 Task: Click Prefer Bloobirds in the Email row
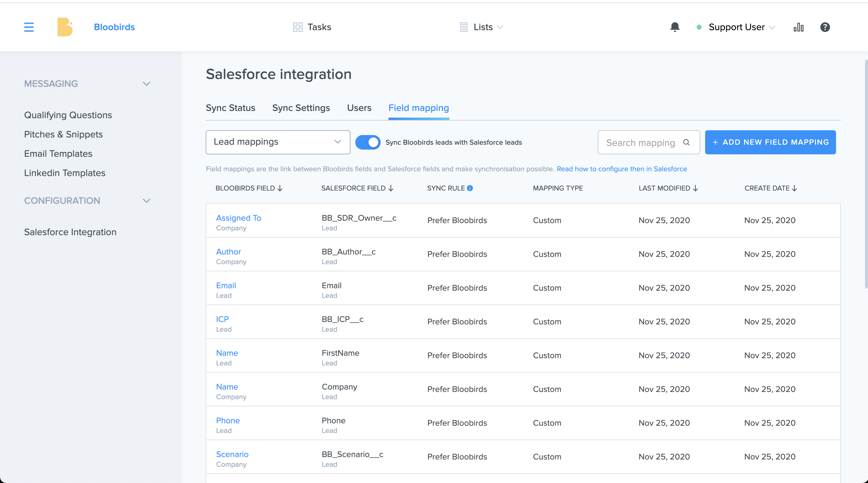click(457, 288)
